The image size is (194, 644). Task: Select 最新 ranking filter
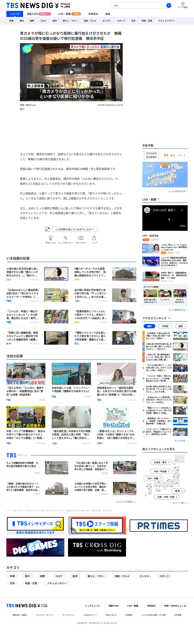pyautogui.click(x=149, y=326)
